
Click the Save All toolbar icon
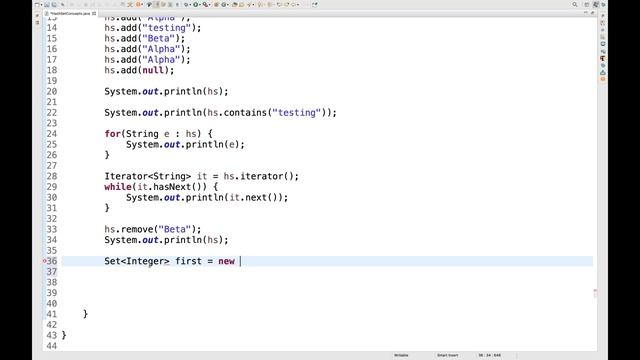coord(54,4)
